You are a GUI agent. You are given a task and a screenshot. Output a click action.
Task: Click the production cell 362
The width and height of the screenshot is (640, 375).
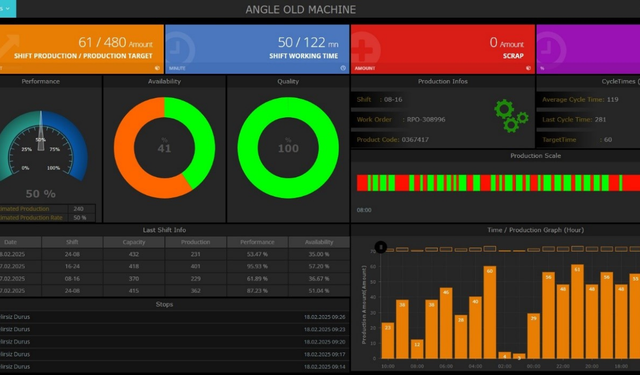[x=196, y=291]
